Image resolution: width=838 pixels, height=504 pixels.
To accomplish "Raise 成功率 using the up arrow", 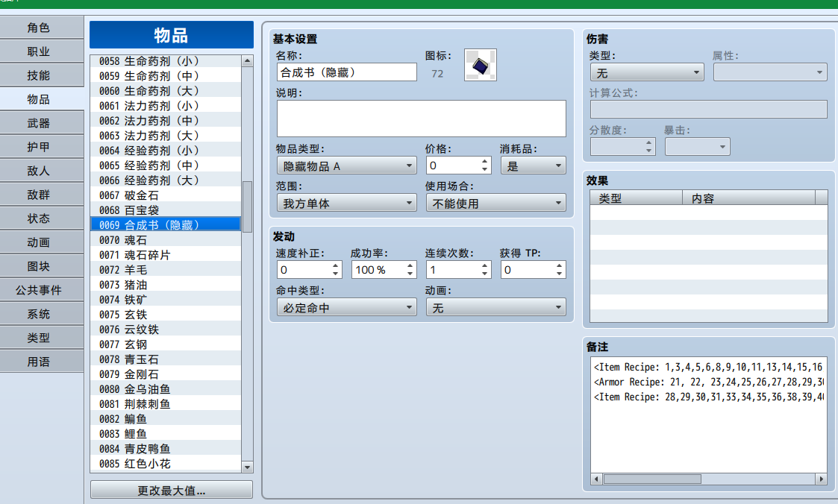I will pyautogui.click(x=410, y=265).
